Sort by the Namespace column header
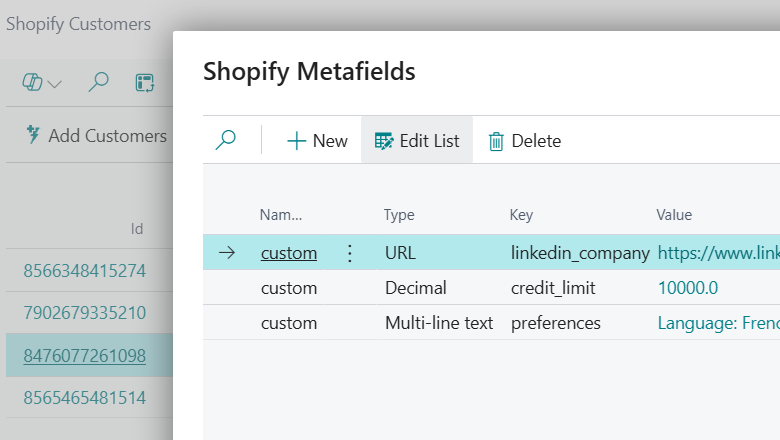This screenshot has height=440, width=780. pos(281,215)
